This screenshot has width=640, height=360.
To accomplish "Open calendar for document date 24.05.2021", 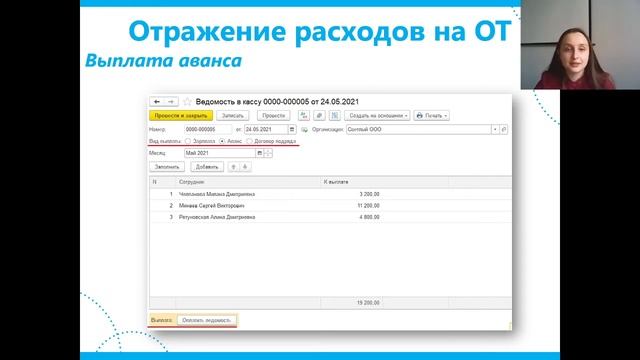I will pos(292,129).
